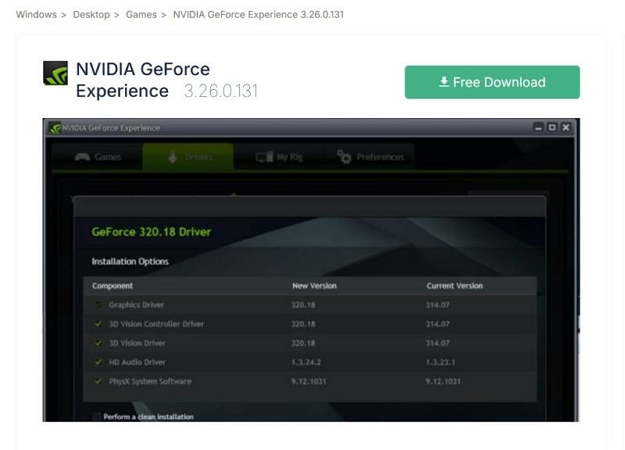Uncheck 3D Vision Controller Driver
The width and height of the screenshot is (625, 450).
pyautogui.click(x=98, y=324)
